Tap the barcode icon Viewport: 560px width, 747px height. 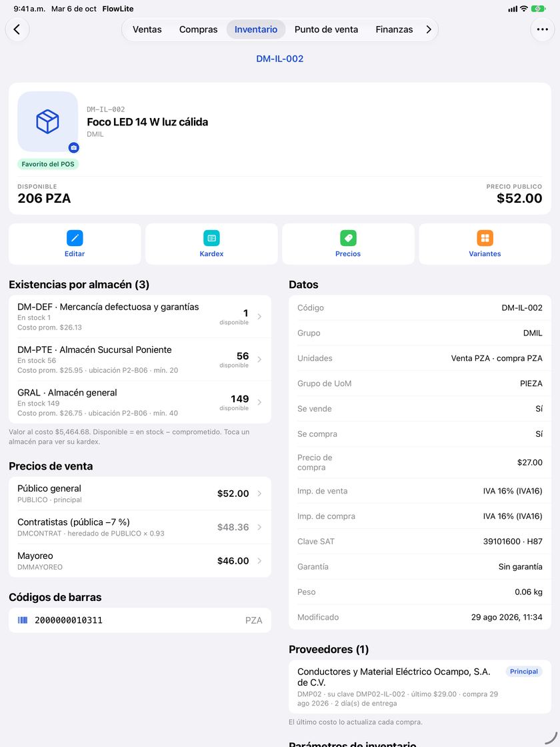pos(23,620)
